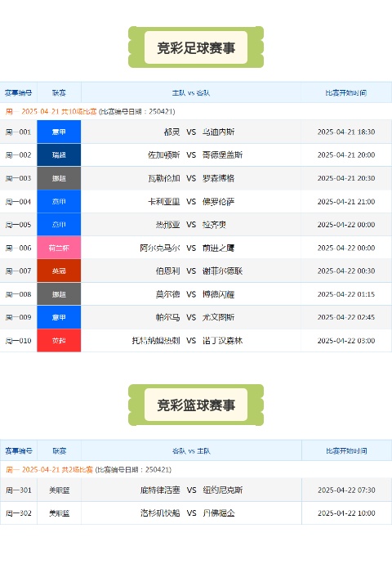The image size is (392, 564).
Task: Click away team 佛罗伦萨
Action: click(x=218, y=202)
